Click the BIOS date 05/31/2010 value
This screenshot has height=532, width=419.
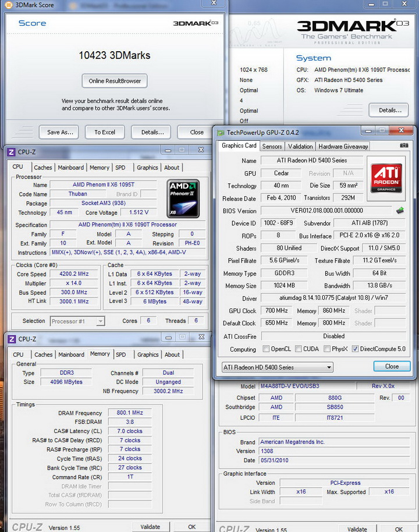tap(334, 460)
